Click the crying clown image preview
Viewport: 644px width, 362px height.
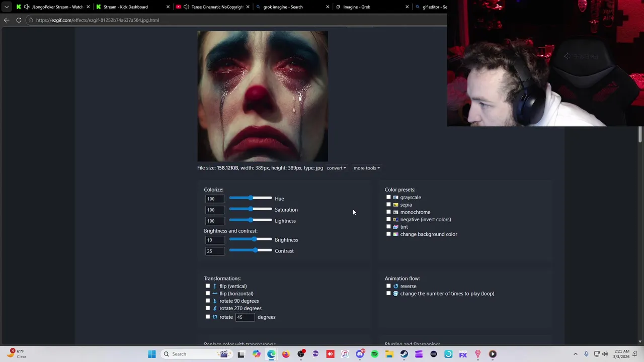click(263, 97)
